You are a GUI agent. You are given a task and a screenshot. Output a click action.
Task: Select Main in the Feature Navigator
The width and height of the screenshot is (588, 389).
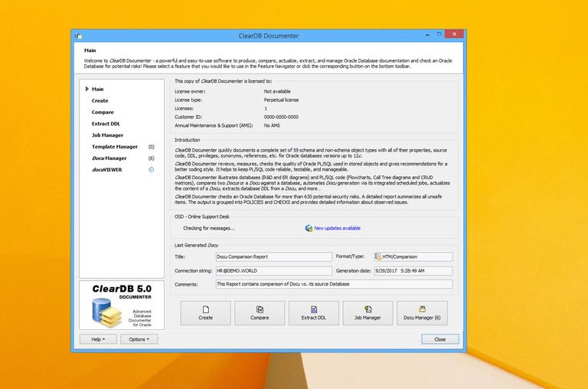click(x=97, y=89)
